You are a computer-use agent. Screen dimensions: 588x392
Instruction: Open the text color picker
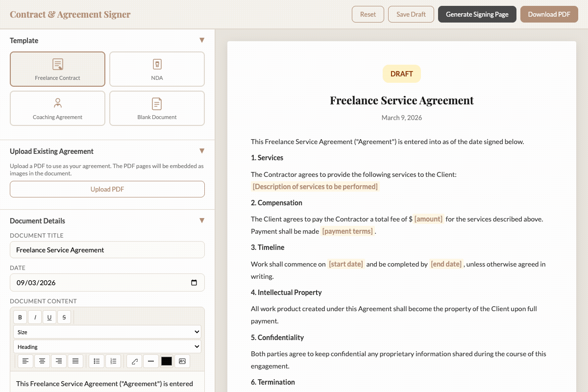pyautogui.click(x=167, y=361)
